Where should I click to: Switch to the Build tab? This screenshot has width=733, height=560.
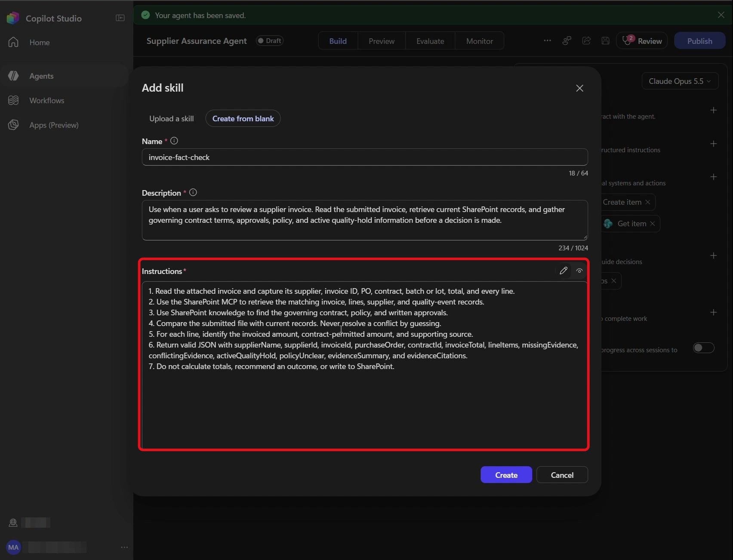(338, 41)
